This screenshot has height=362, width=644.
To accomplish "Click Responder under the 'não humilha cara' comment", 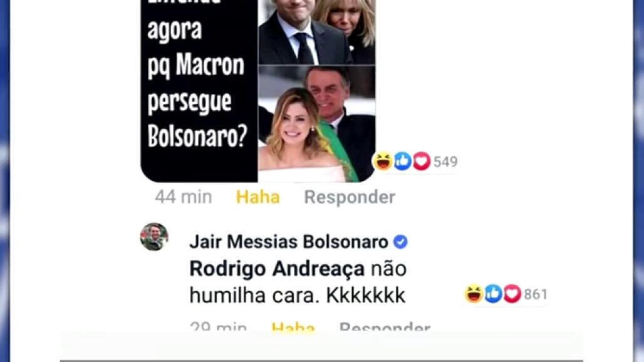I will 385,327.
